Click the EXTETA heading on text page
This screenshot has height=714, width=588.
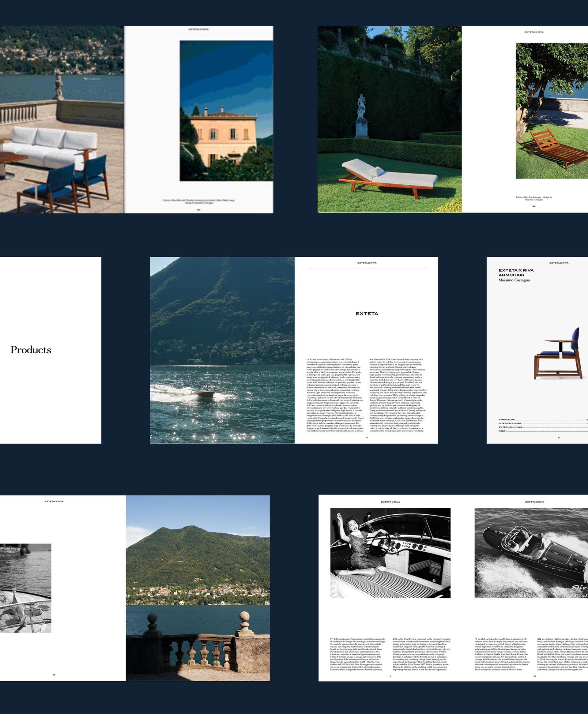click(x=367, y=314)
